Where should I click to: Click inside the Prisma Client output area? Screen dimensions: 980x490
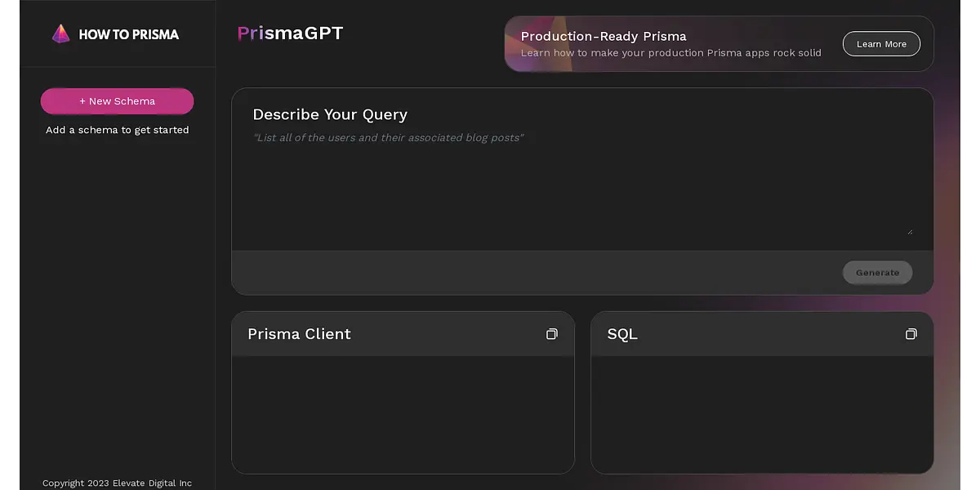pyautogui.click(x=403, y=413)
